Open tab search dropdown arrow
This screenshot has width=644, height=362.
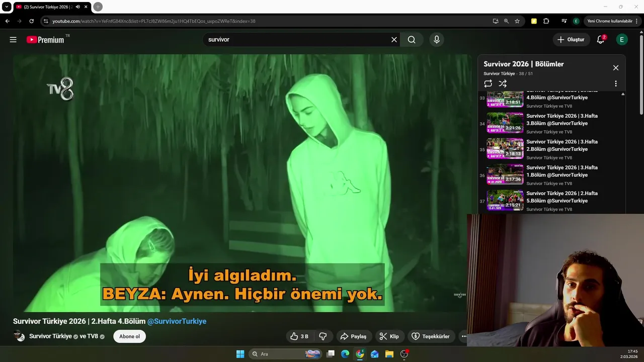(x=7, y=7)
